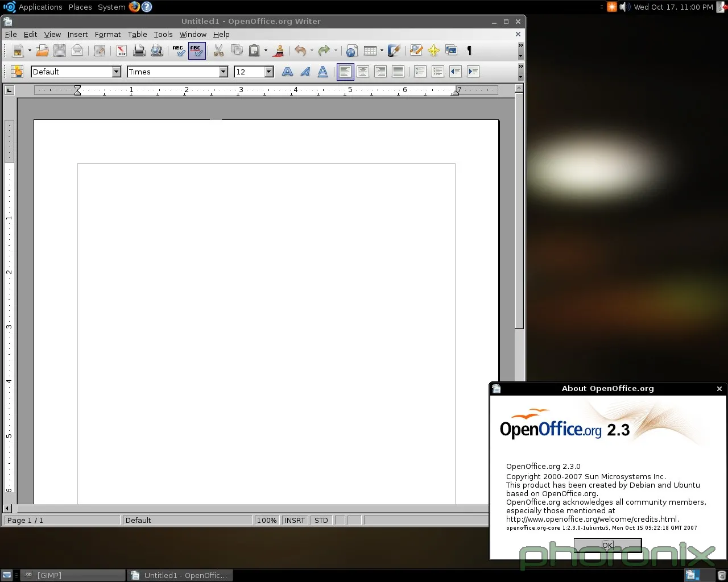
Task: Open a file with the folder icon
Action: click(42, 51)
